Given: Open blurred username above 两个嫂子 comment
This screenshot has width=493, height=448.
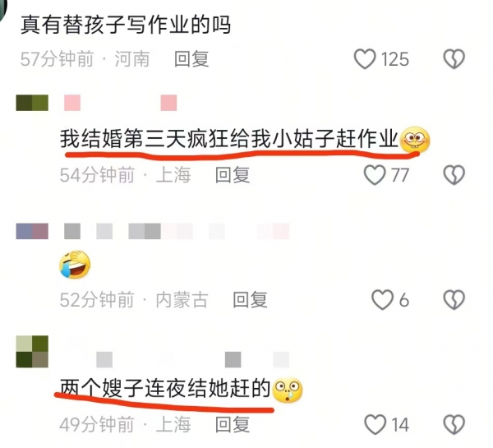Looking at the screenshot, I should [x=192, y=359].
